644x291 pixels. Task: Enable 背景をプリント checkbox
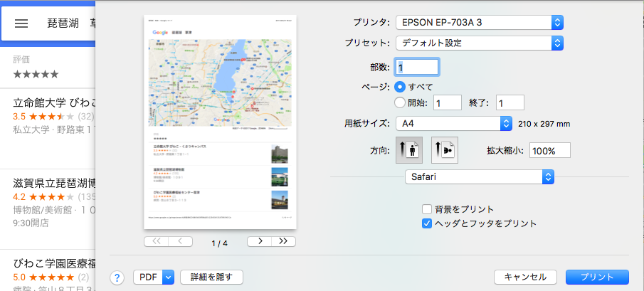427,209
